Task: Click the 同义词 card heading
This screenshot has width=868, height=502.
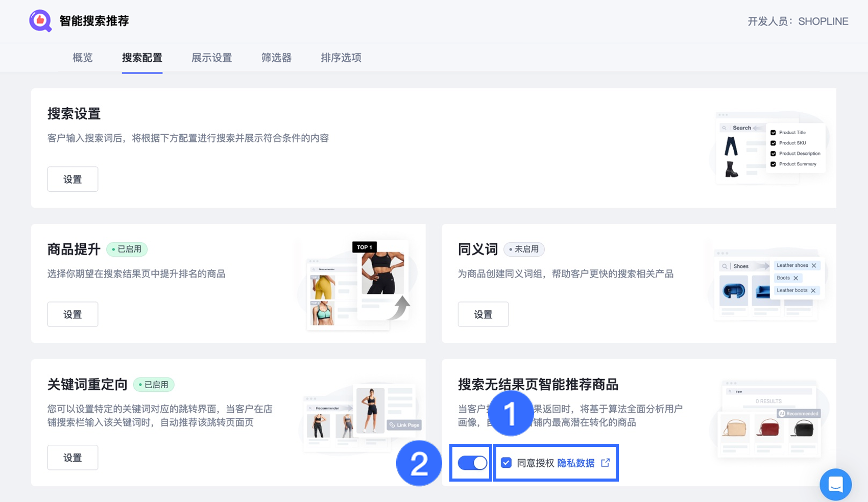Action: 478,249
